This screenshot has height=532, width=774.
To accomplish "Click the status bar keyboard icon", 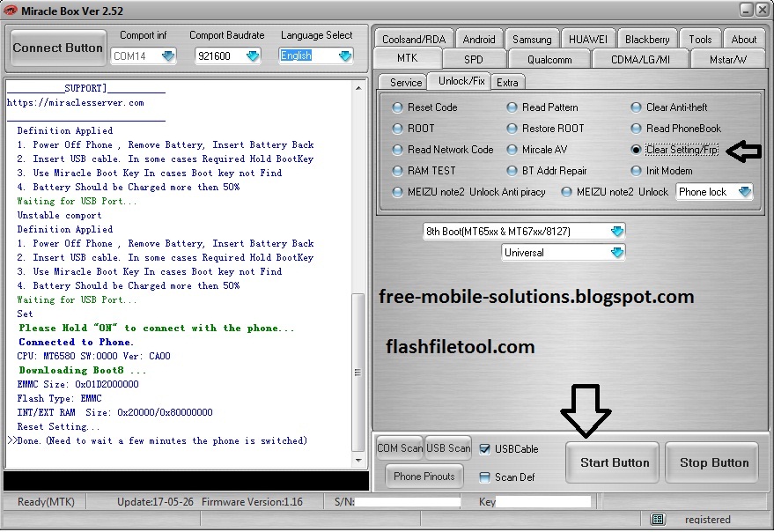I will (658, 519).
